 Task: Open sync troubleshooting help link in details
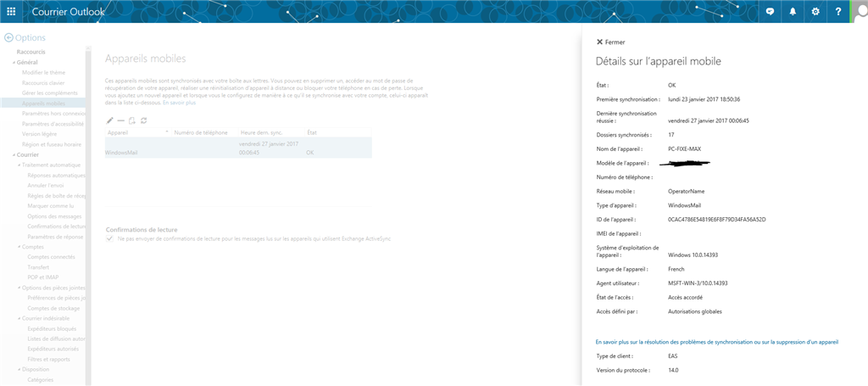(717, 342)
